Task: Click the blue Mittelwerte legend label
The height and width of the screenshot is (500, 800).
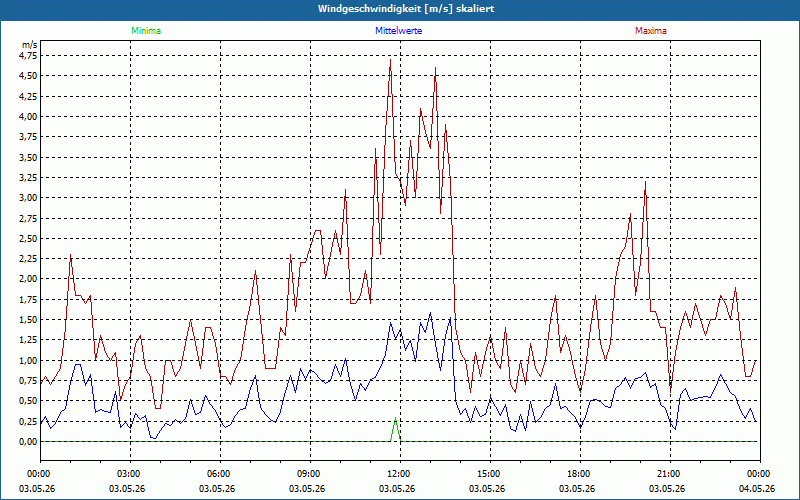Action: pyautogui.click(x=398, y=31)
